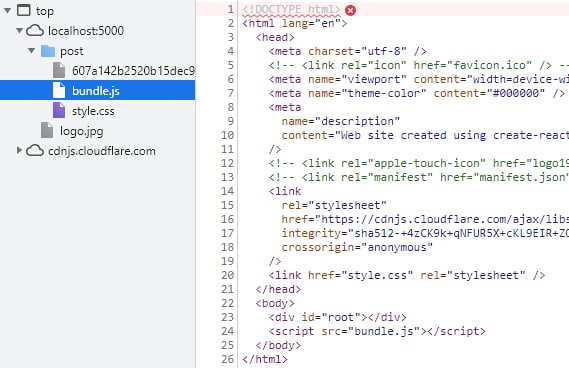Open bundle.js in the file tree
The width and height of the screenshot is (569, 368).
click(96, 91)
